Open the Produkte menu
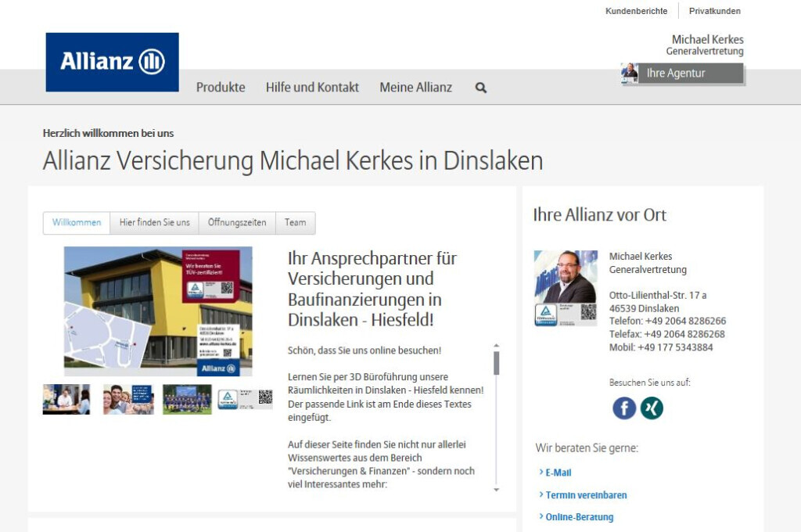 point(221,88)
